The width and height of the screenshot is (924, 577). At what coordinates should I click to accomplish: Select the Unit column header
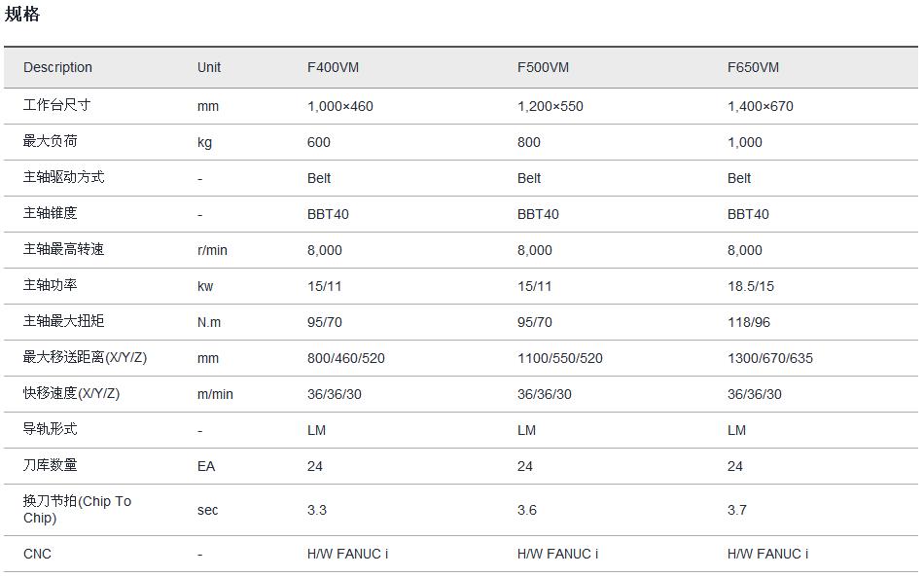coord(209,67)
